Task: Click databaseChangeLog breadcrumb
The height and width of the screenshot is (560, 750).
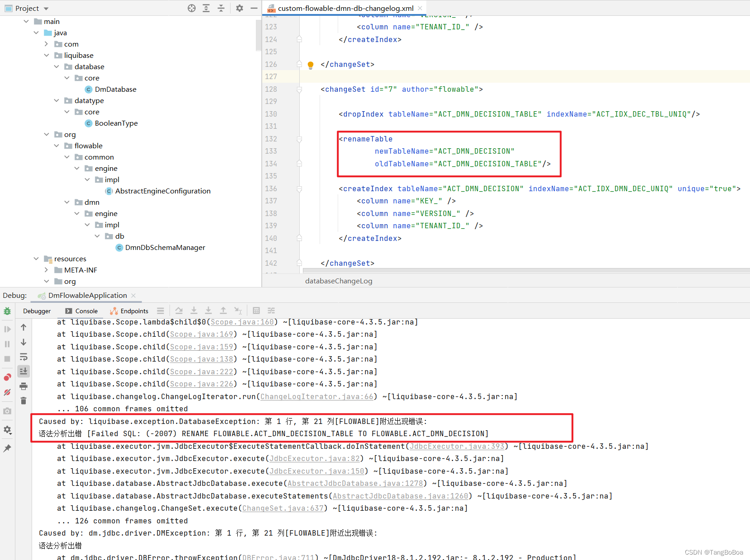Action: click(x=339, y=281)
